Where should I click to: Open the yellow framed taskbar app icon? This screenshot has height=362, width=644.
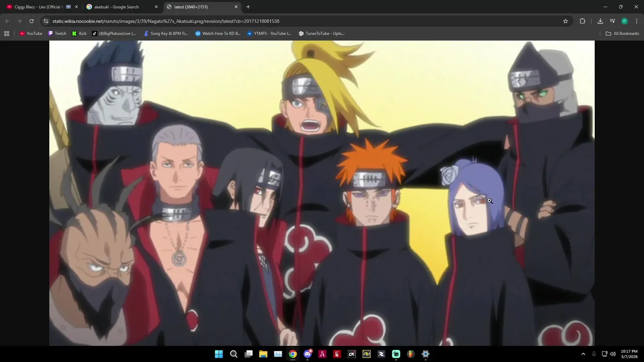366,354
